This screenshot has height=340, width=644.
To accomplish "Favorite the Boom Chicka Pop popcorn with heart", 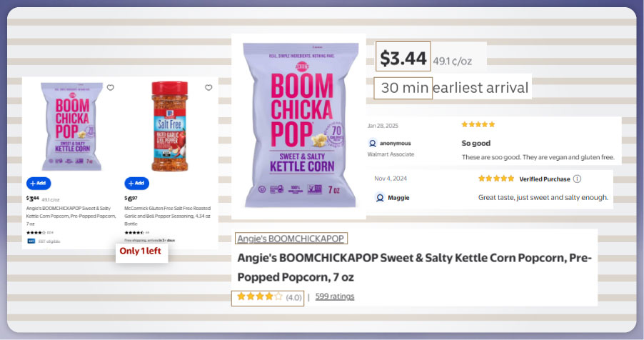I will click(x=110, y=88).
